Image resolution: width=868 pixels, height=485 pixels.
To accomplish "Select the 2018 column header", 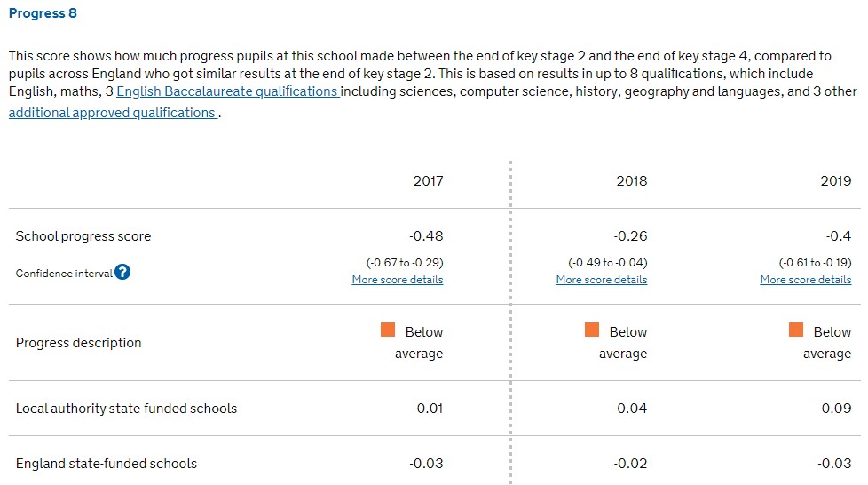I will [x=632, y=181].
